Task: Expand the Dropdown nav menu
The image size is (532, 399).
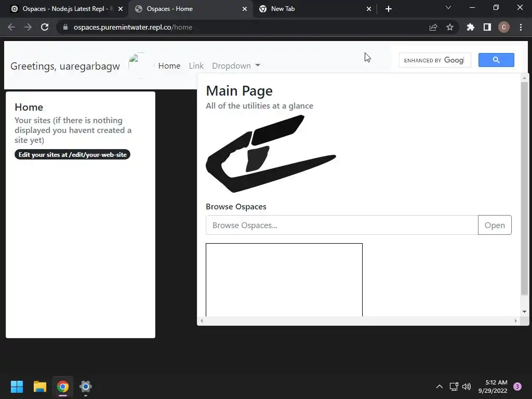Action: tap(236, 66)
